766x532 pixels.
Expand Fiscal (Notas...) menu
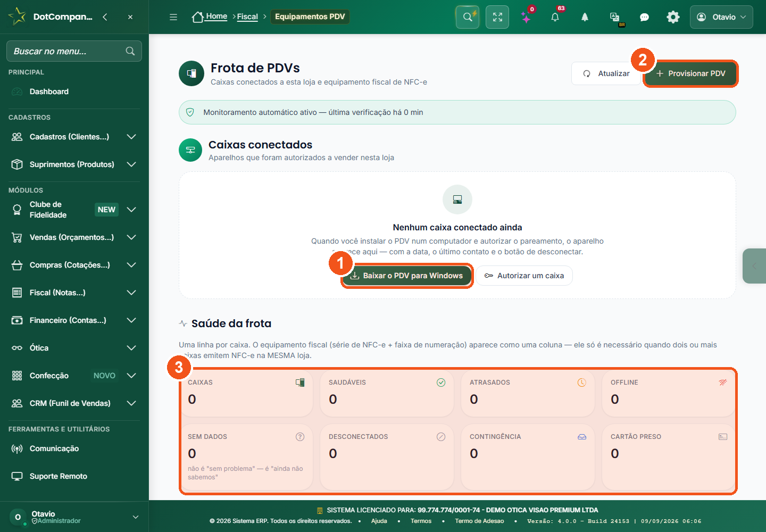74,293
